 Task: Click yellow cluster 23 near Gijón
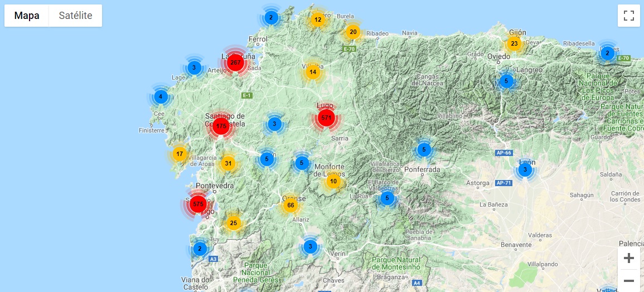point(514,44)
